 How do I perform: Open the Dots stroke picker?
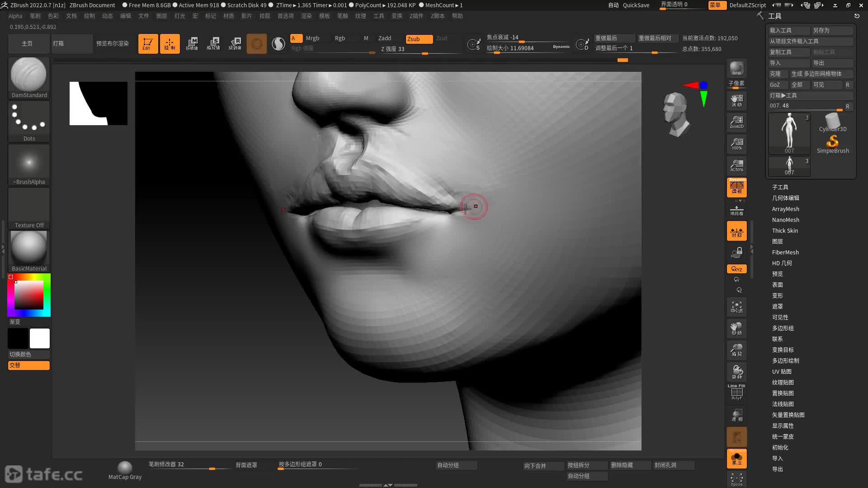[x=29, y=121]
